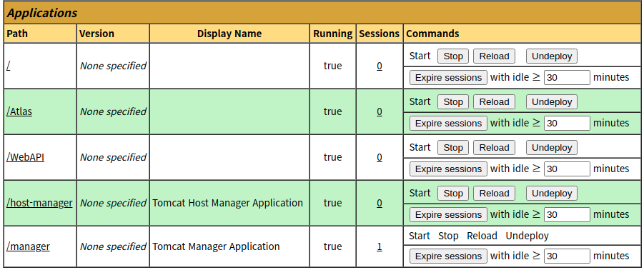The width and height of the screenshot is (644, 270).
Task: Open the /host-manager application link
Action: (39, 203)
